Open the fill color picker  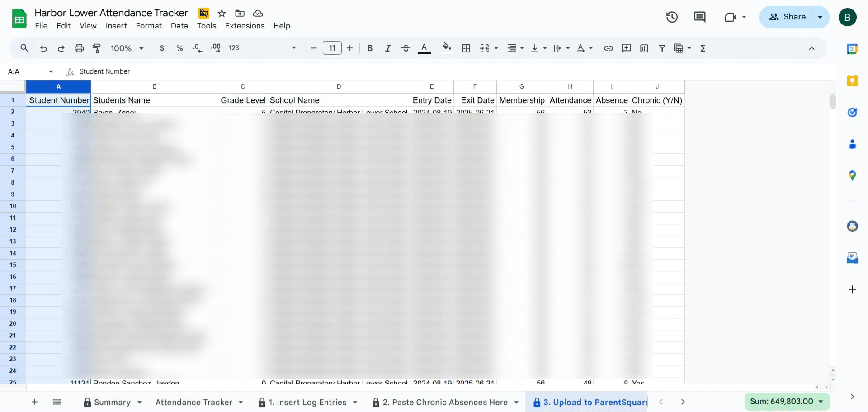pos(447,48)
